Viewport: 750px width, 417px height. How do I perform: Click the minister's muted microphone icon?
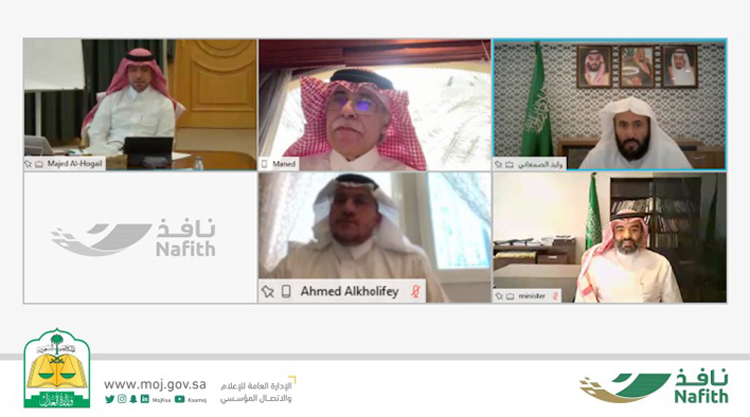click(x=555, y=296)
